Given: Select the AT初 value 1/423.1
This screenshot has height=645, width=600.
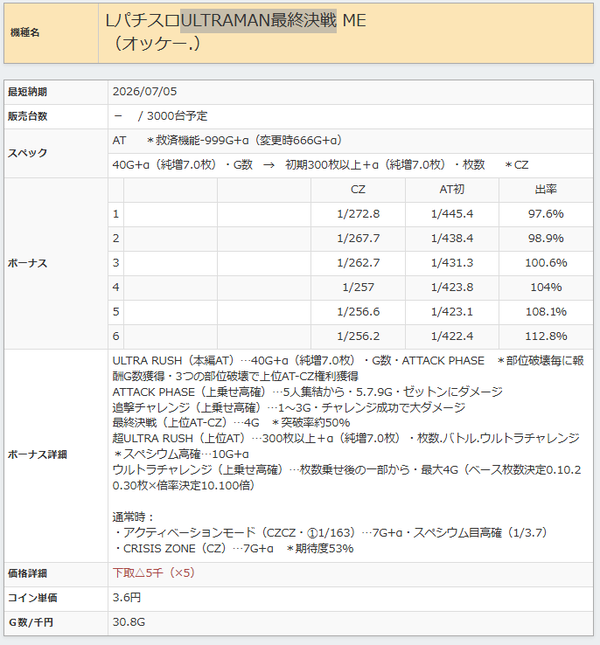Looking at the screenshot, I should coord(452,312).
